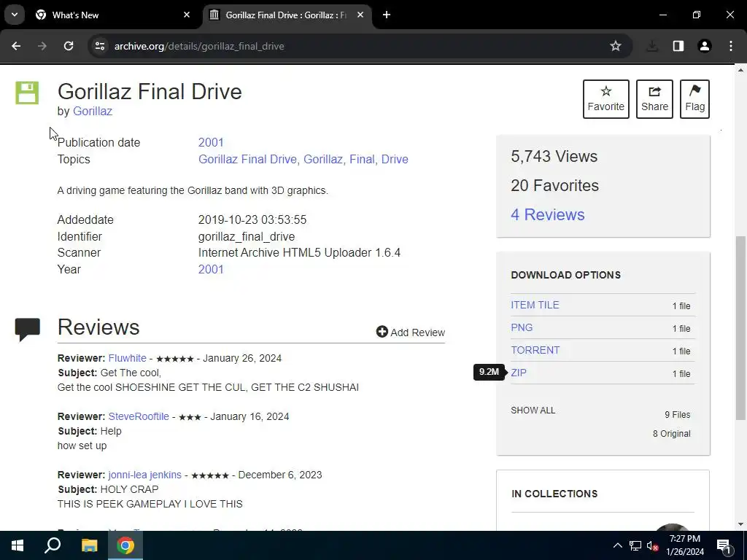Viewport: 747px width, 560px height.
Task: Click the Gorillaz topic link
Action: click(323, 159)
